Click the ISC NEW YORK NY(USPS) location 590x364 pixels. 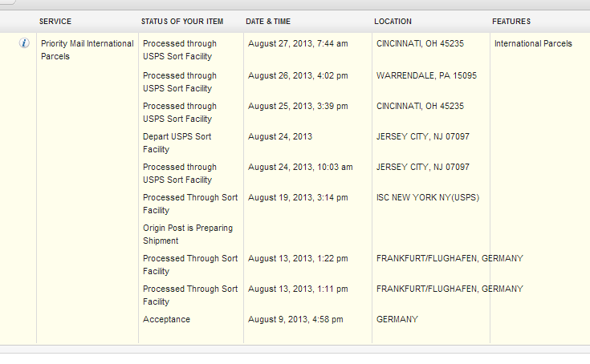[428, 197]
